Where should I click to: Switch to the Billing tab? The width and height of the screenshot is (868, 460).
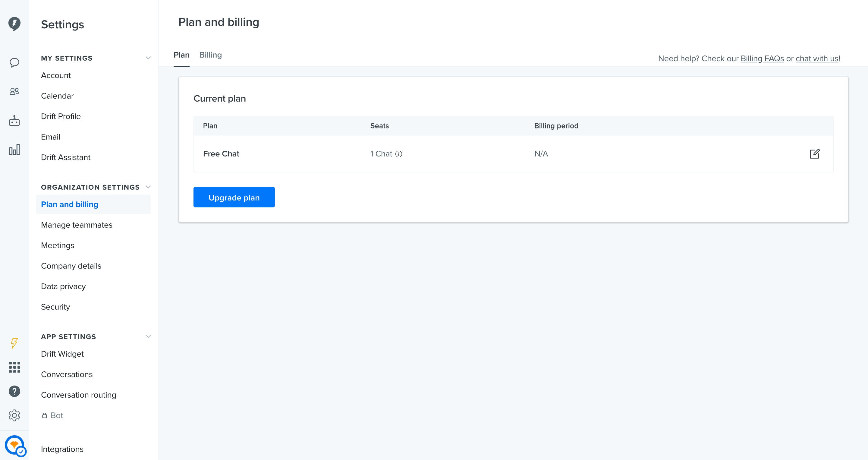(210, 55)
